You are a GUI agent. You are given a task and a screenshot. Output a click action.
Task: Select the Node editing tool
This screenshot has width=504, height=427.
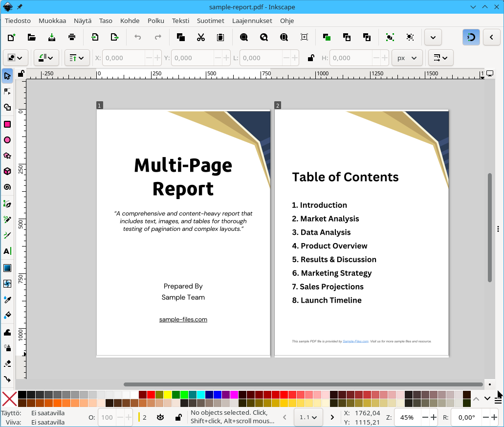7,91
